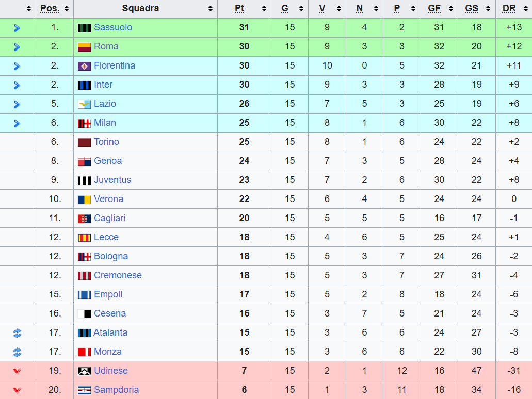The height and width of the screenshot is (399, 532).
Task: Click red relegation arrow beside Udinese
Action: pyautogui.click(x=17, y=371)
